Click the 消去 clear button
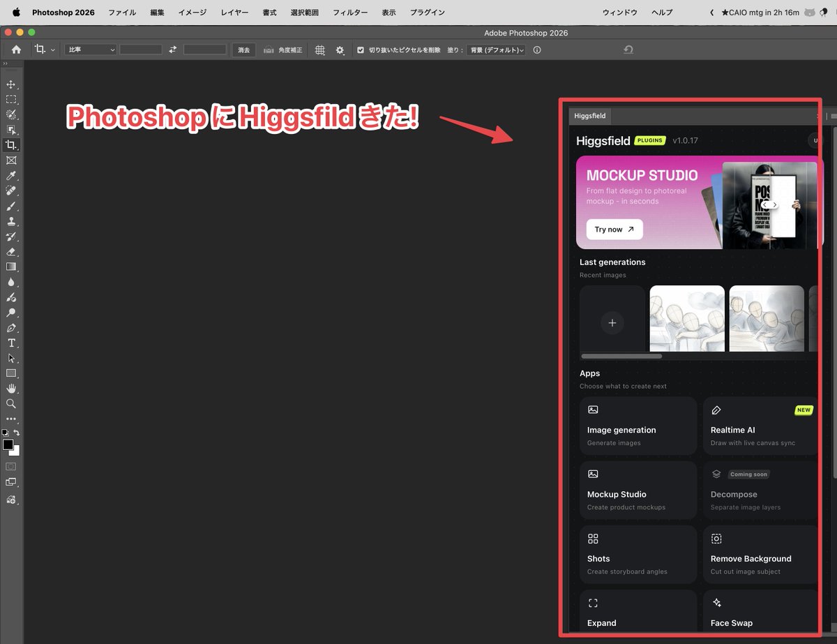The height and width of the screenshot is (644, 837). 244,50
